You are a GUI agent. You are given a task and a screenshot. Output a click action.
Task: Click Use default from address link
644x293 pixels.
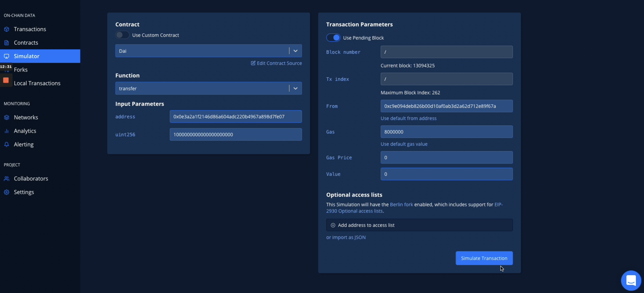tap(409, 119)
